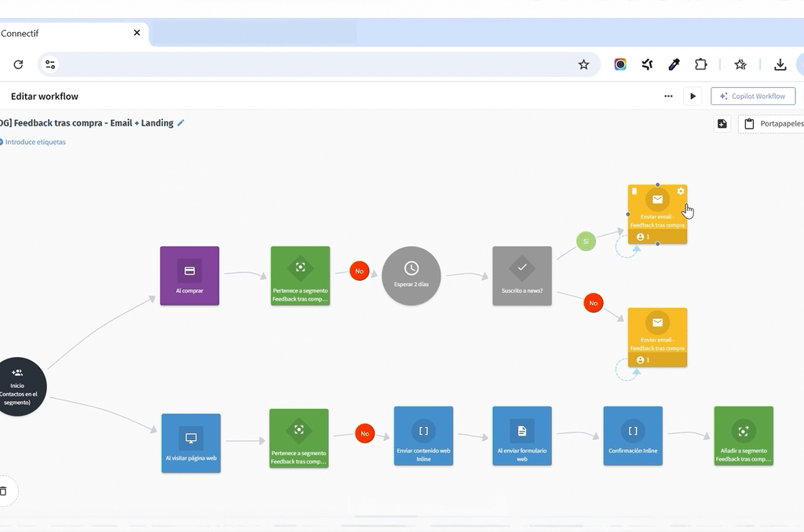Open the colorful circle browser extension
Screen dimensions: 804x532
pyautogui.click(x=620, y=64)
